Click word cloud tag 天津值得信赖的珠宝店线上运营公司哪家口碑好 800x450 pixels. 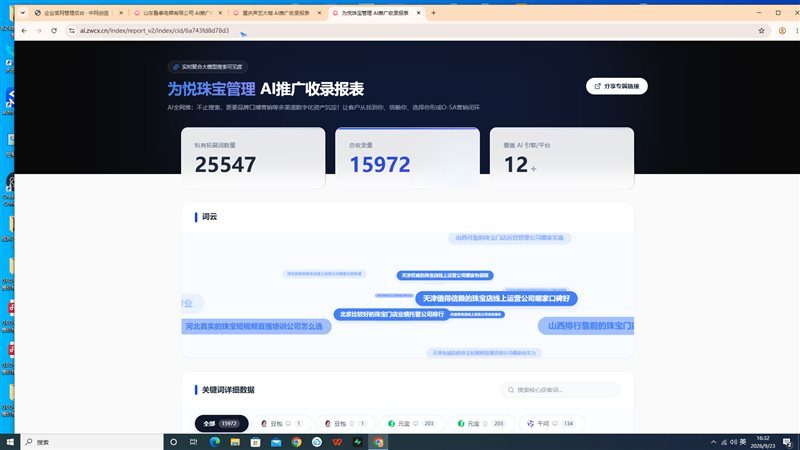pyautogui.click(x=496, y=298)
